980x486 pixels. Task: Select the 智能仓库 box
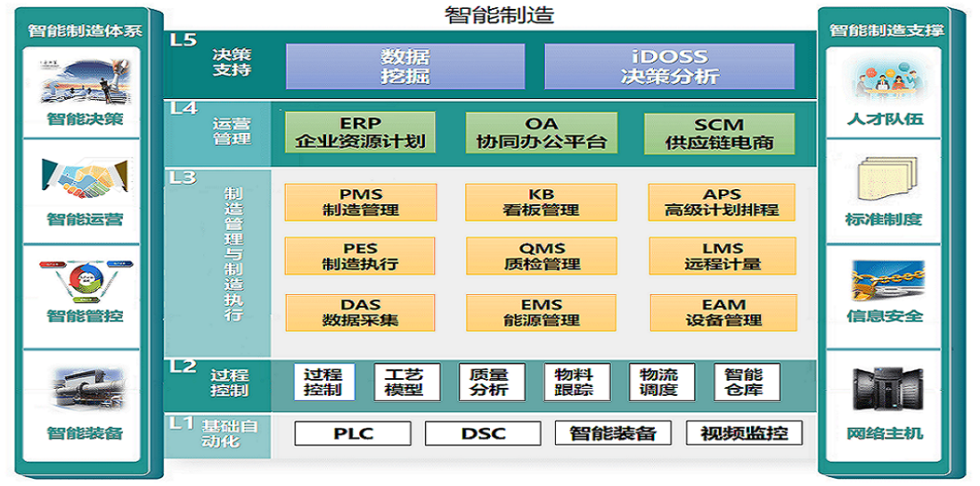click(x=747, y=383)
